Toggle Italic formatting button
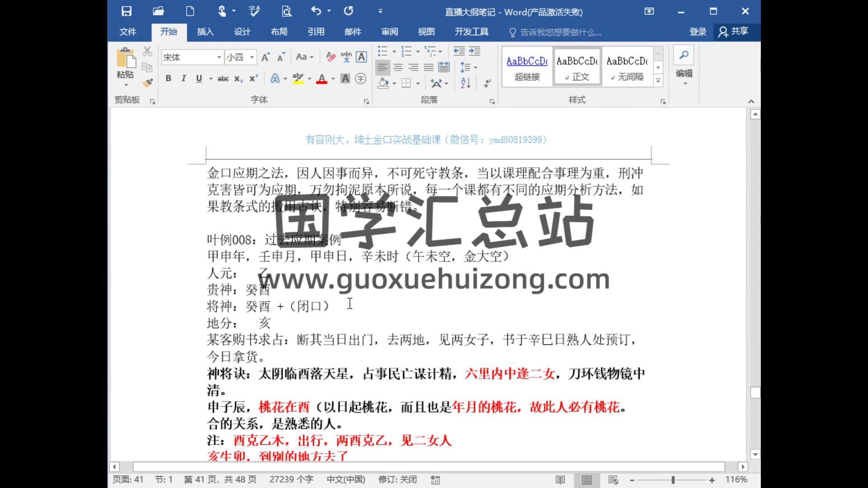This screenshot has height=488, width=868. tap(184, 78)
